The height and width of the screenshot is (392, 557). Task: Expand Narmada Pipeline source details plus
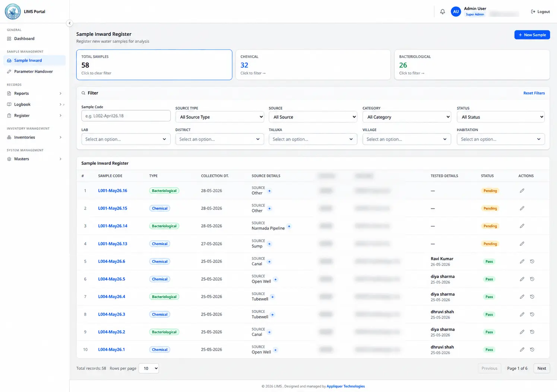pyautogui.click(x=289, y=227)
